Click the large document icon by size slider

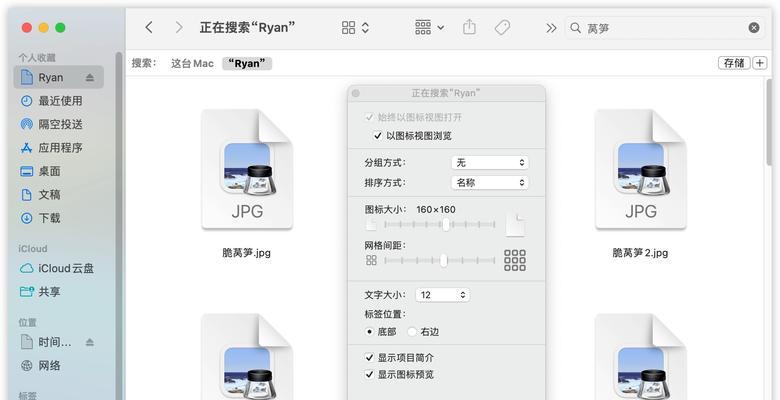515,225
